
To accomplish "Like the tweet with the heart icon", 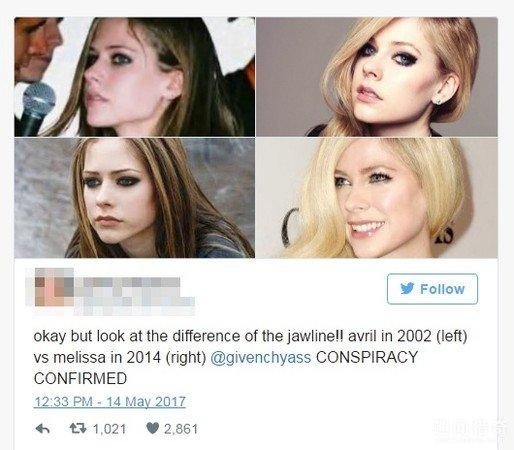I will 152,428.
